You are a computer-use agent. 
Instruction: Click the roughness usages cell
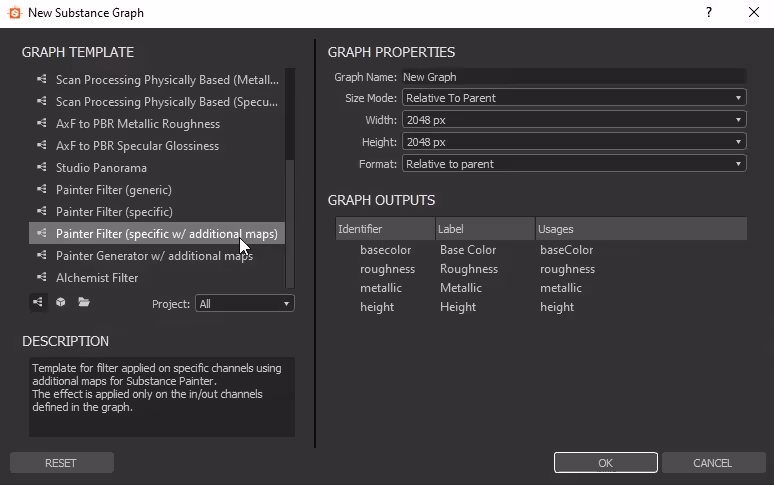tap(567, 269)
